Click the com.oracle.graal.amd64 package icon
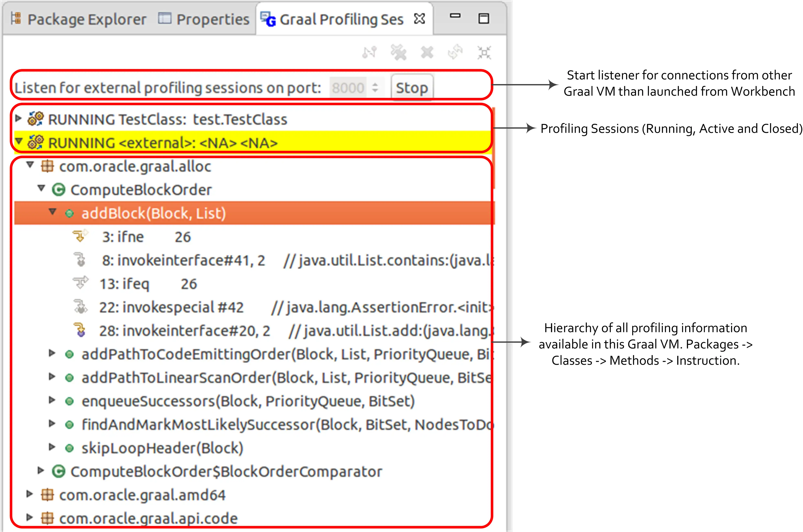Image resolution: width=803 pixels, height=532 pixels. tap(47, 495)
